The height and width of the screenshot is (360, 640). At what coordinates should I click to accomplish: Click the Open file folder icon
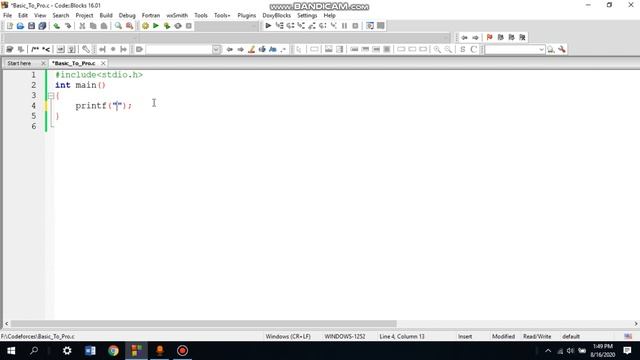click(20, 26)
